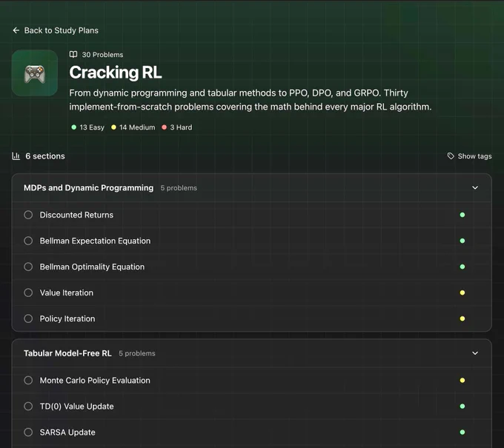Click the game controller plan icon

(x=35, y=73)
